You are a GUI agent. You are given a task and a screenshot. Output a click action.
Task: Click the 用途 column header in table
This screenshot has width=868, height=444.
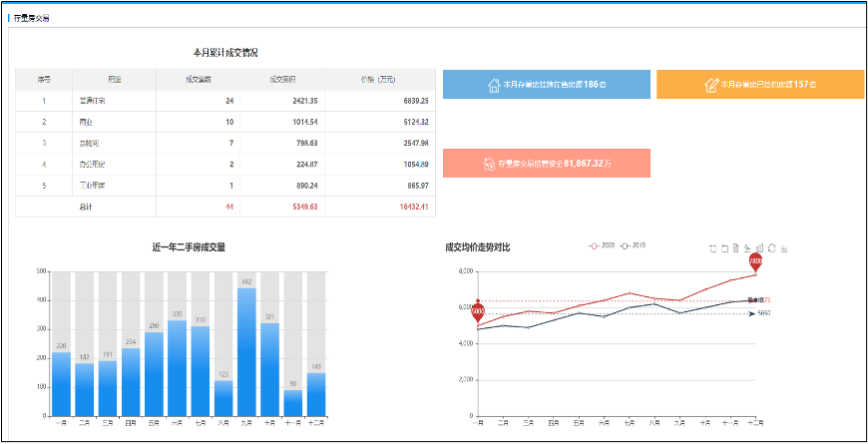click(115, 79)
